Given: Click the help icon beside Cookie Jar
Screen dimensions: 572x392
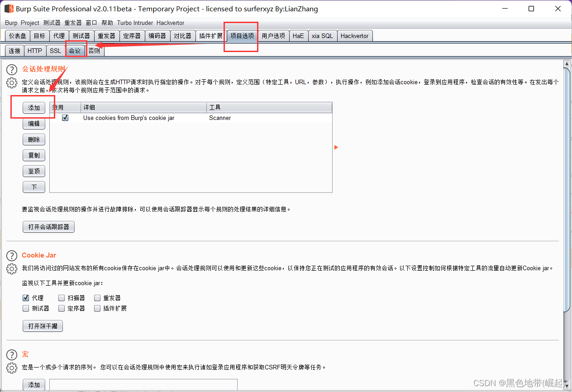Looking at the screenshot, I should pos(11,255).
